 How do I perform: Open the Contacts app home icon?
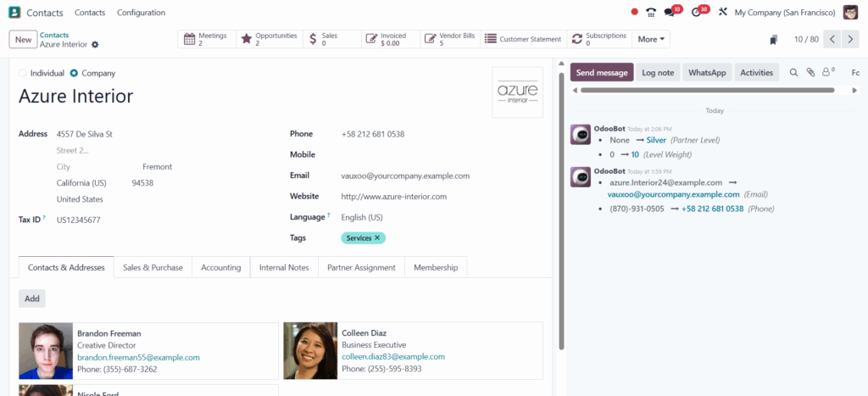[x=15, y=12]
